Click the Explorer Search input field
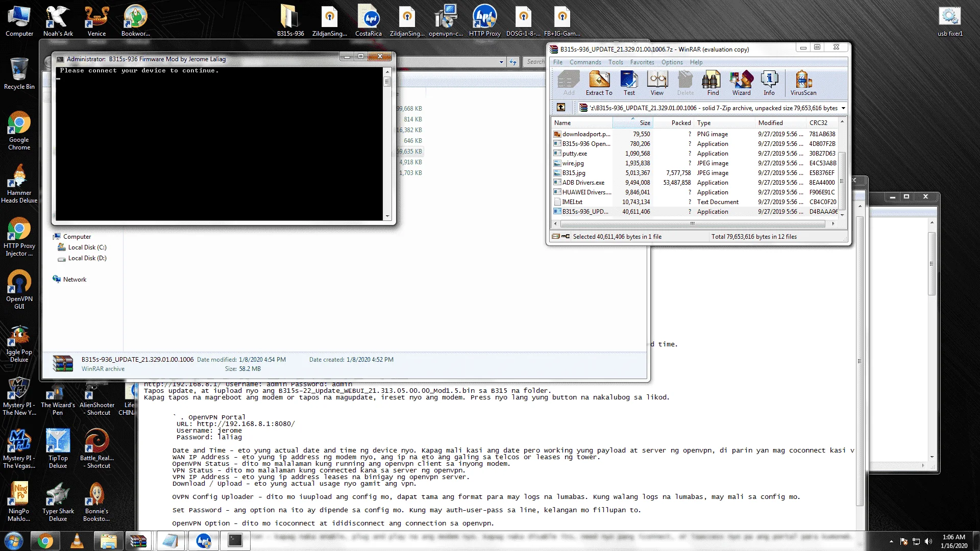Viewport: 980px width, 551px height. pos(534,62)
